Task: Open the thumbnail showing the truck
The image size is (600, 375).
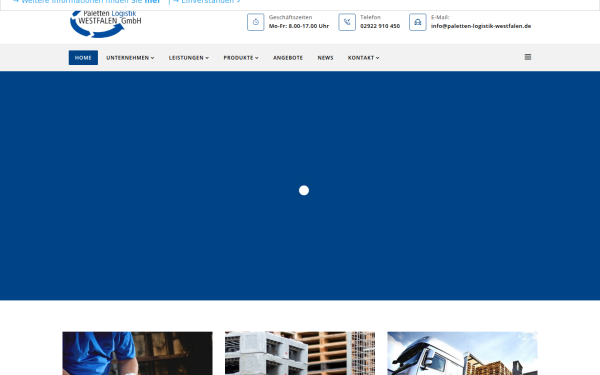Action: (462, 353)
